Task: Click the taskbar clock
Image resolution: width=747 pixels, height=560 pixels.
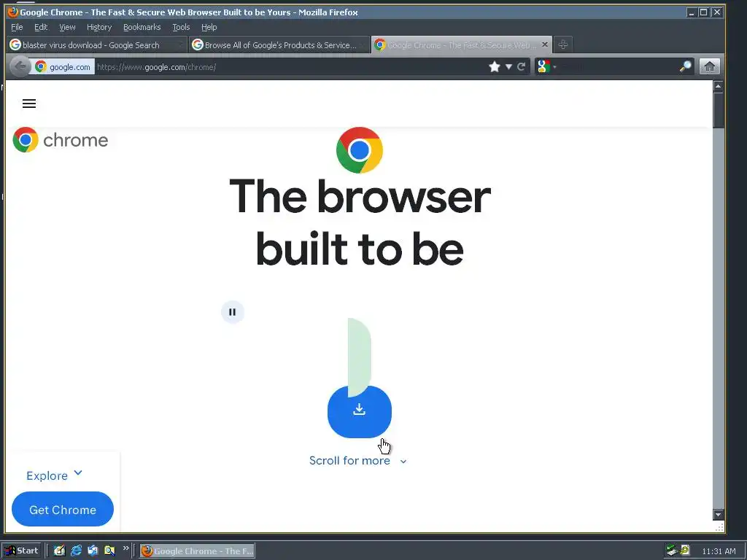Action: (719, 551)
